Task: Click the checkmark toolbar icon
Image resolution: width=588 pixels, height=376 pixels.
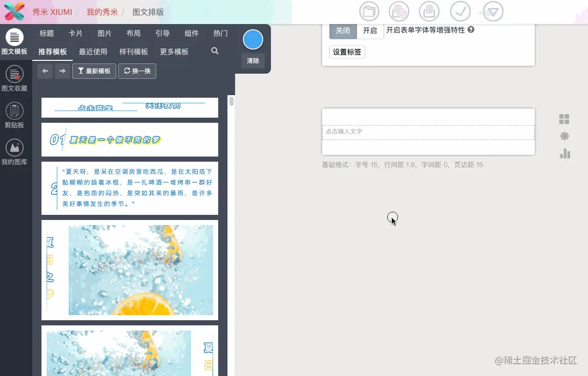Action: point(460,11)
